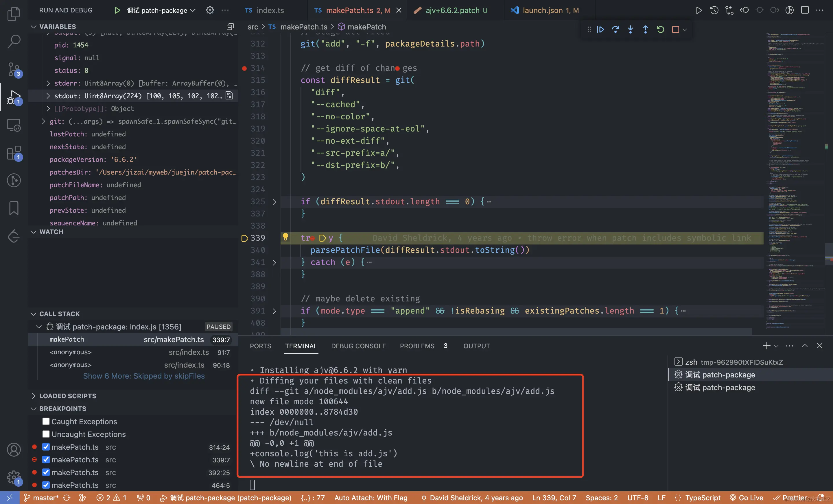Click the editor minimap
833x504 pixels.
(x=795, y=181)
